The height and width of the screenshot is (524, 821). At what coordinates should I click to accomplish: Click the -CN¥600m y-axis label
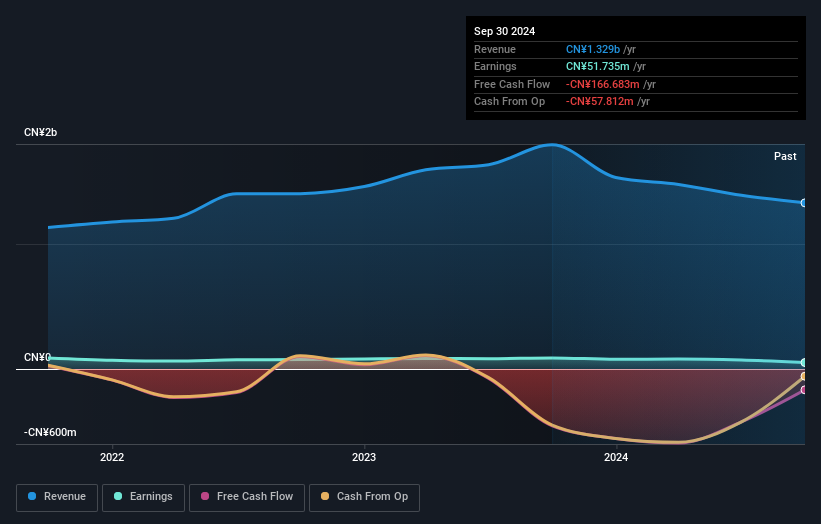(x=50, y=432)
